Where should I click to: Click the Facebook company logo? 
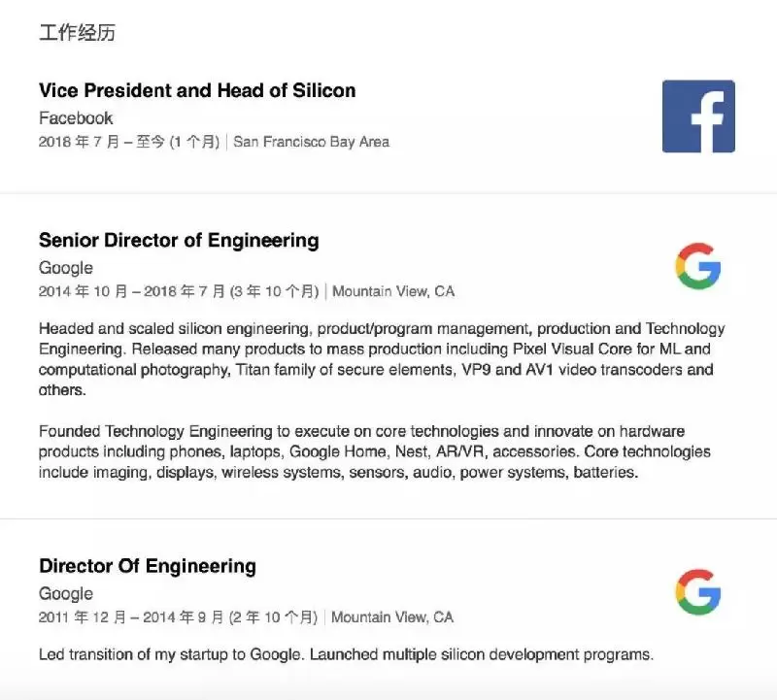[x=697, y=117]
